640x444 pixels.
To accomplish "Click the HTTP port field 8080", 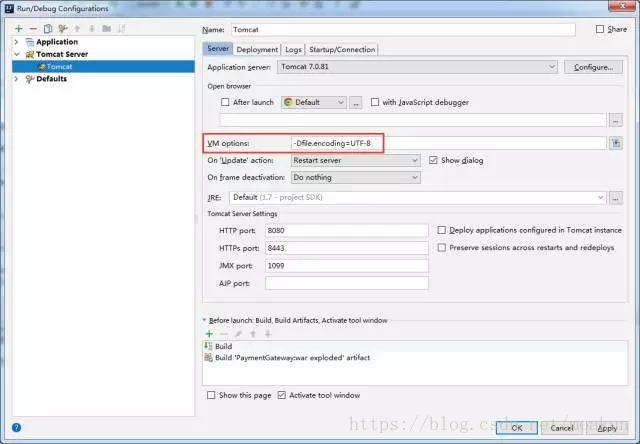I will pyautogui.click(x=347, y=231).
